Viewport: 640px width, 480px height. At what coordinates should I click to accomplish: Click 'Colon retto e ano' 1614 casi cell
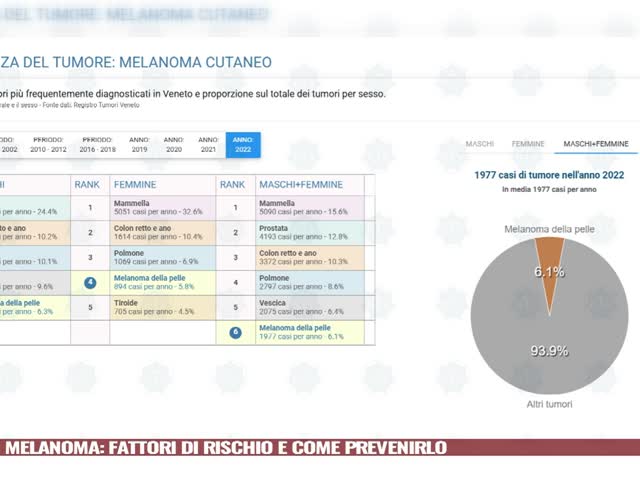click(x=162, y=233)
